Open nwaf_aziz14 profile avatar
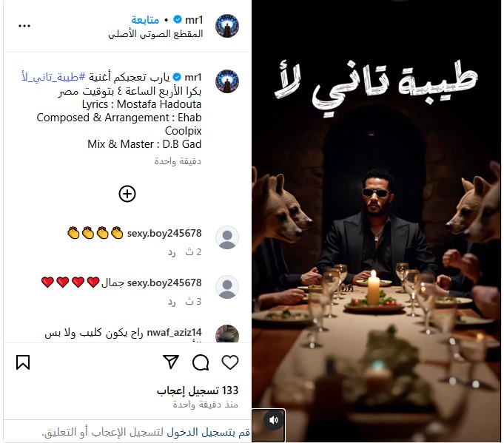This screenshot has width=504, height=443. coord(227,334)
